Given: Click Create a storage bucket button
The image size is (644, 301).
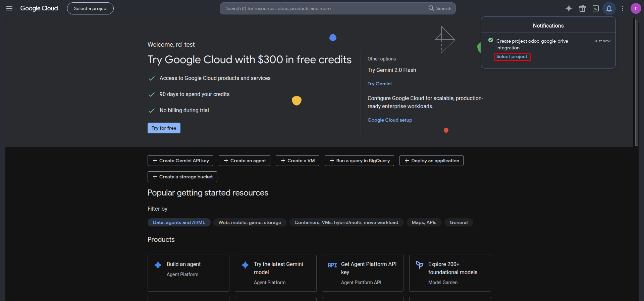Looking at the screenshot, I should [182, 177].
